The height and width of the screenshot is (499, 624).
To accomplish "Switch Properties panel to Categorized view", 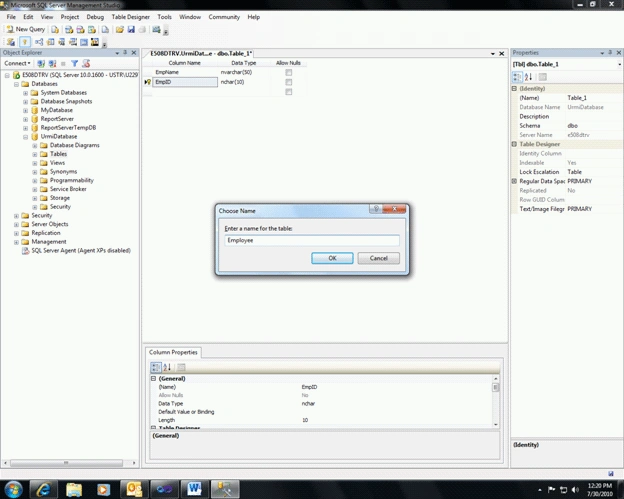I will 517,77.
